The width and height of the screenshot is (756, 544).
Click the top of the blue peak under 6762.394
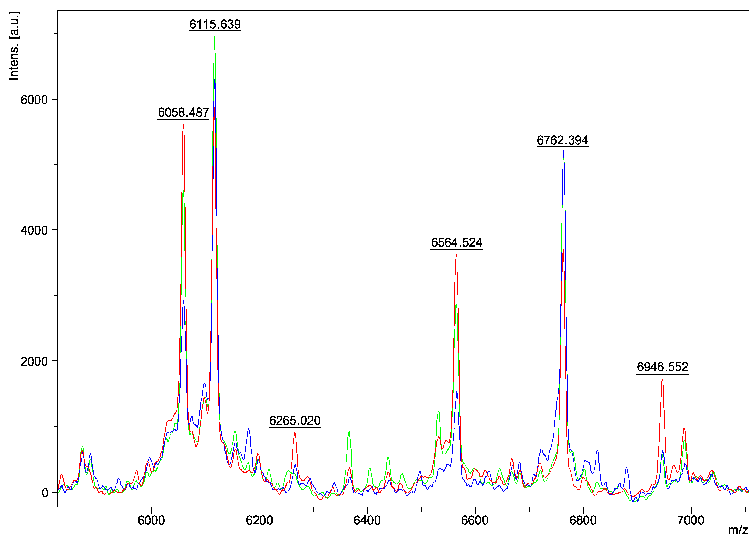pyautogui.click(x=564, y=152)
